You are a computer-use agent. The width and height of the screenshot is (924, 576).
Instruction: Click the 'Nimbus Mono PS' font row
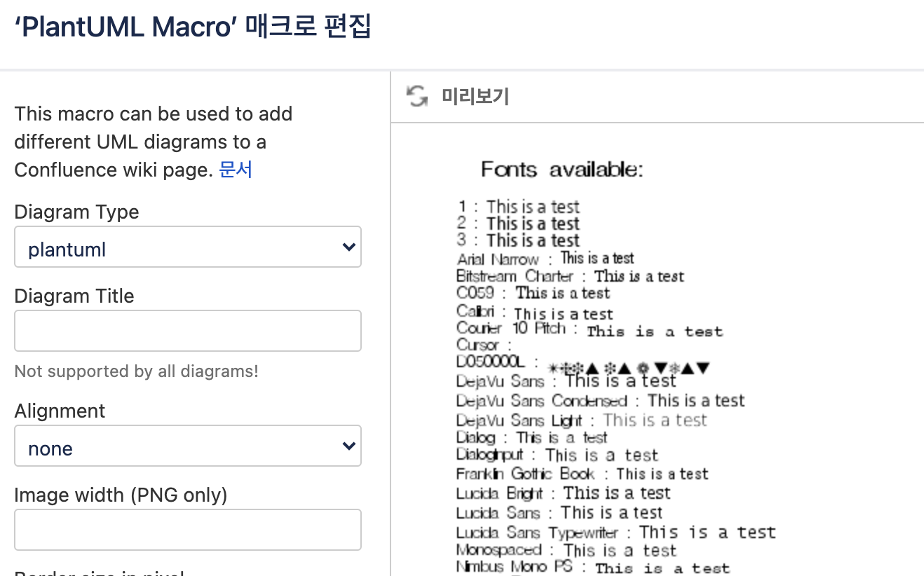[x=593, y=568]
